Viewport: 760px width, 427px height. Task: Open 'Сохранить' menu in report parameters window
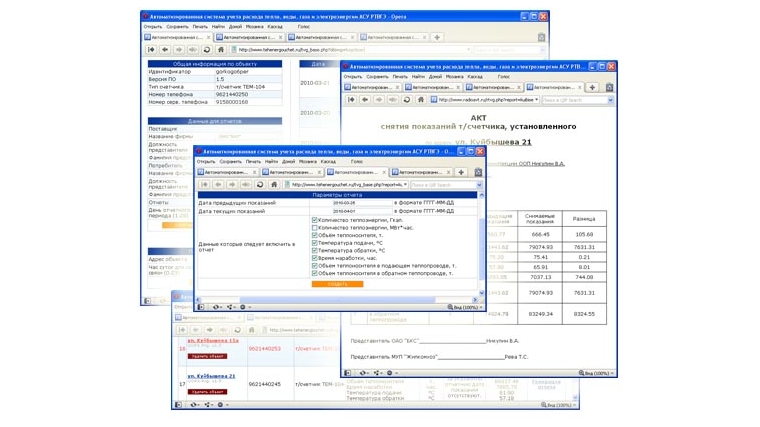click(230, 161)
